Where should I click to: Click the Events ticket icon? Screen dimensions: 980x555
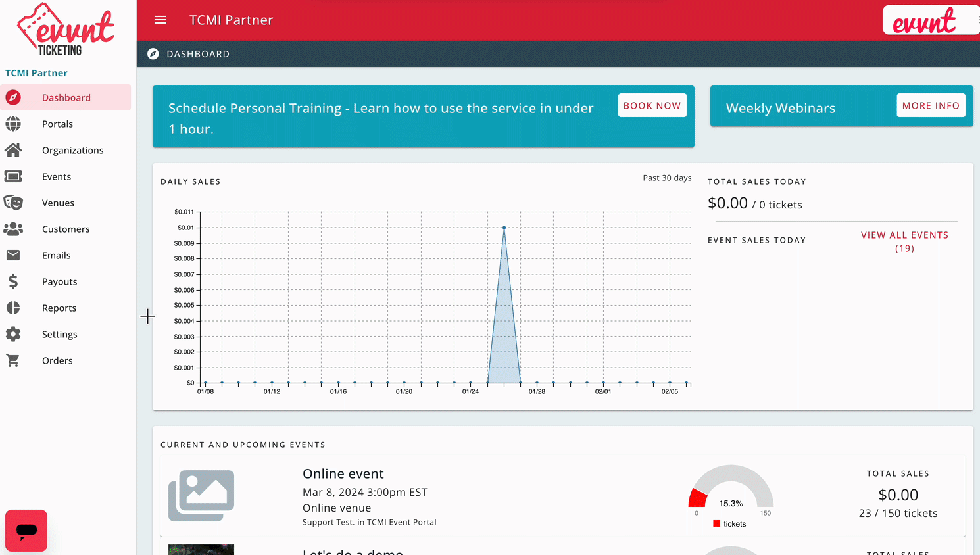[x=13, y=176]
